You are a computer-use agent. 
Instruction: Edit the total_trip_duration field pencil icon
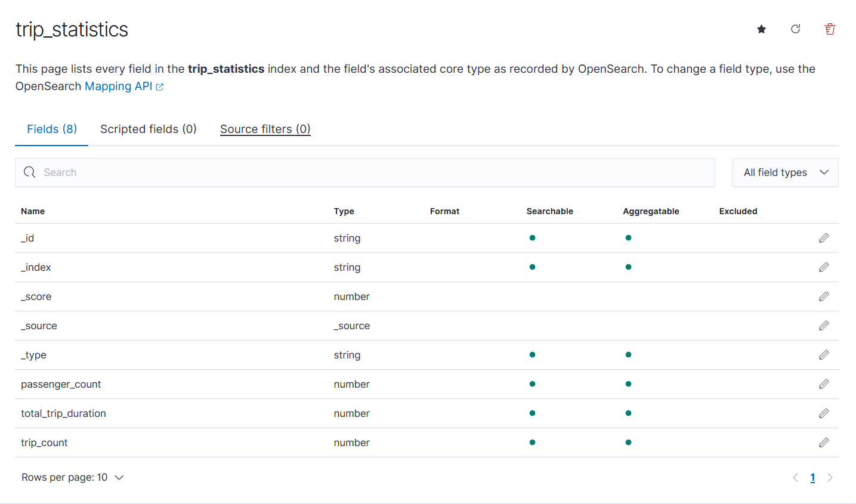(x=824, y=413)
